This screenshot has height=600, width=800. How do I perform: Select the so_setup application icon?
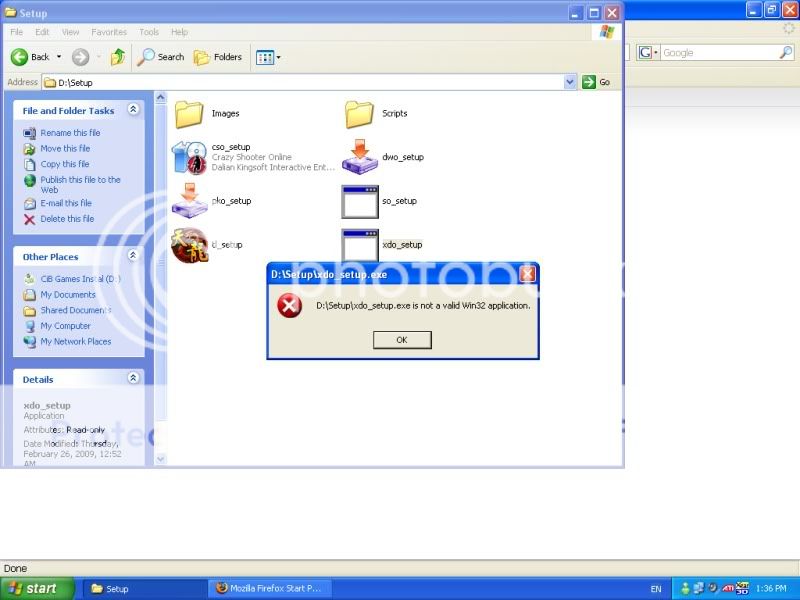tap(359, 201)
